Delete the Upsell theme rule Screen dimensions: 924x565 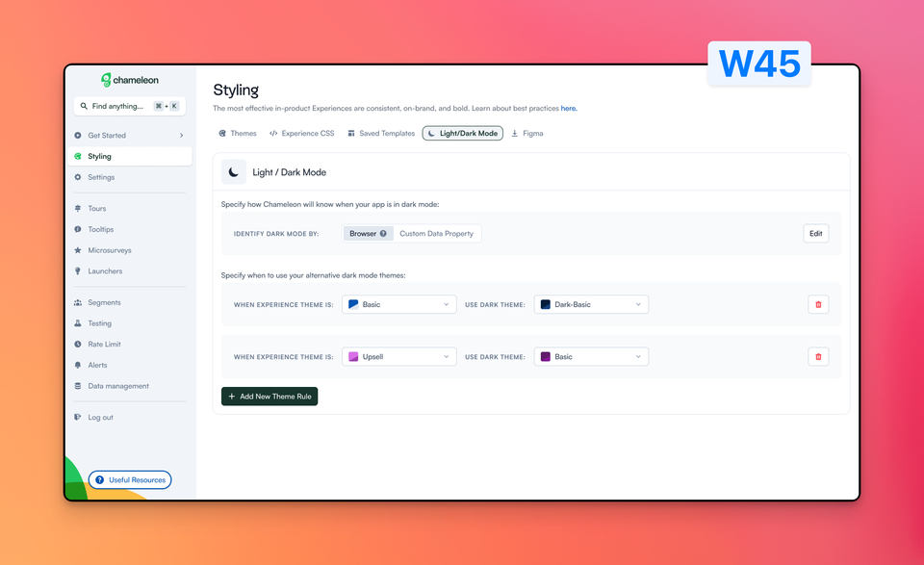click(818, 356)
